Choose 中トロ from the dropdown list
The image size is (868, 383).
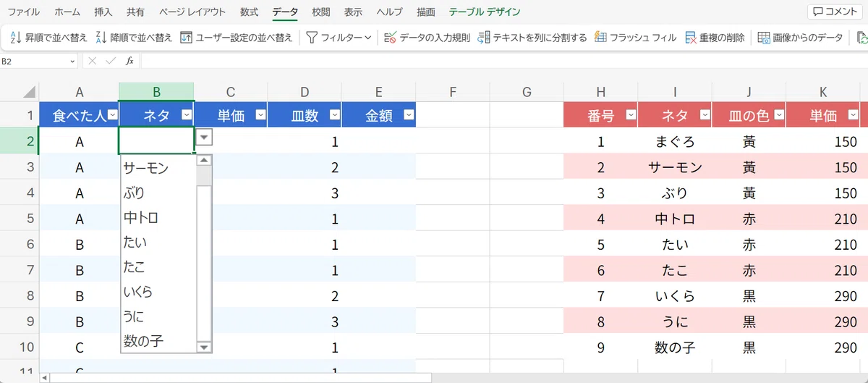point(158,217)
